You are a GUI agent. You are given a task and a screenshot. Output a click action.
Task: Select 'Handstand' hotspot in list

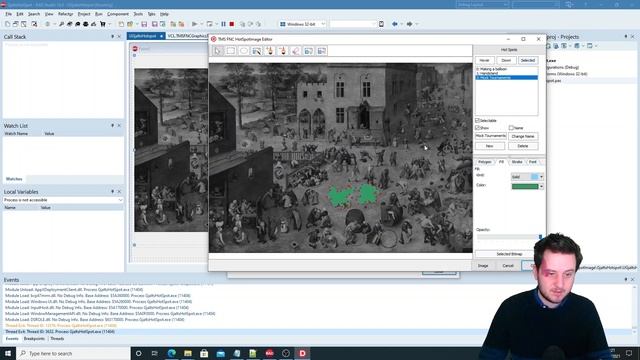point(507,73)
